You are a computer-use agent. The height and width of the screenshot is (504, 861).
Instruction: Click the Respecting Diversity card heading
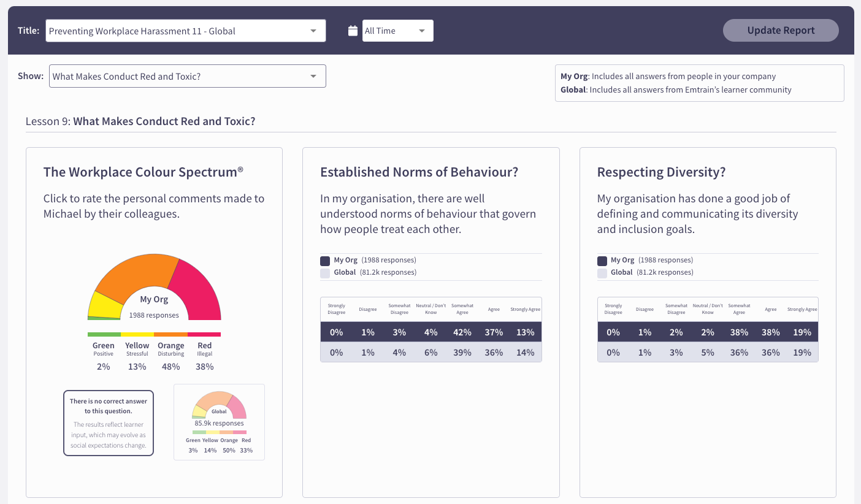pos(661,172)
